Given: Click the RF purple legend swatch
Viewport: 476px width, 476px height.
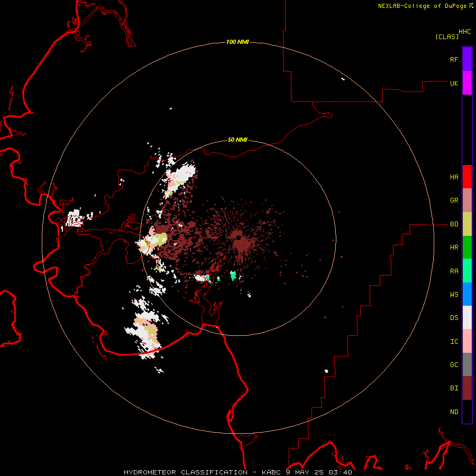Looking at the screenshot, I should [467, 59].
